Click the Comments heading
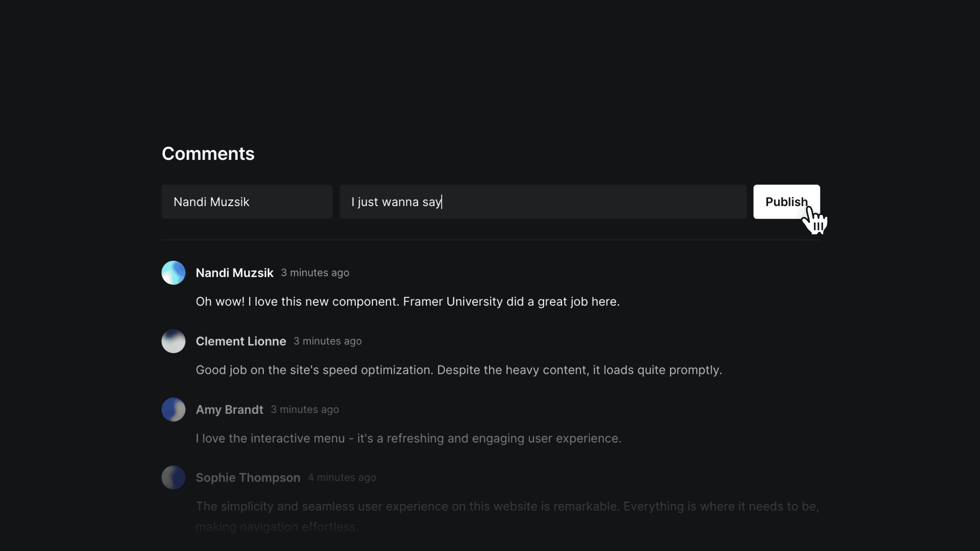The width and height of the screenshot is (980, 551). 208,153
